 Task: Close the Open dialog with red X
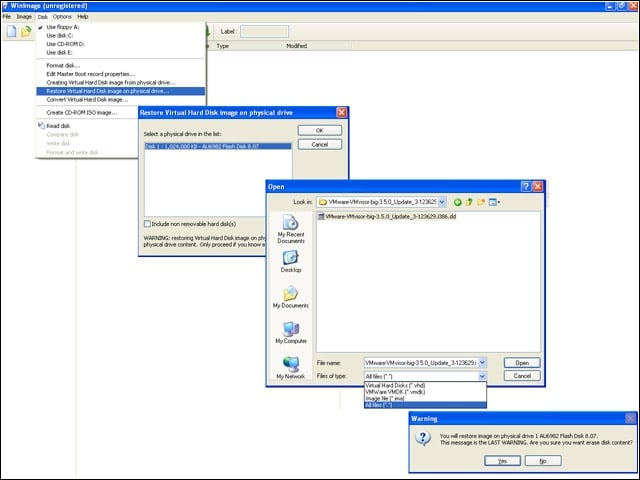[538, 187]
